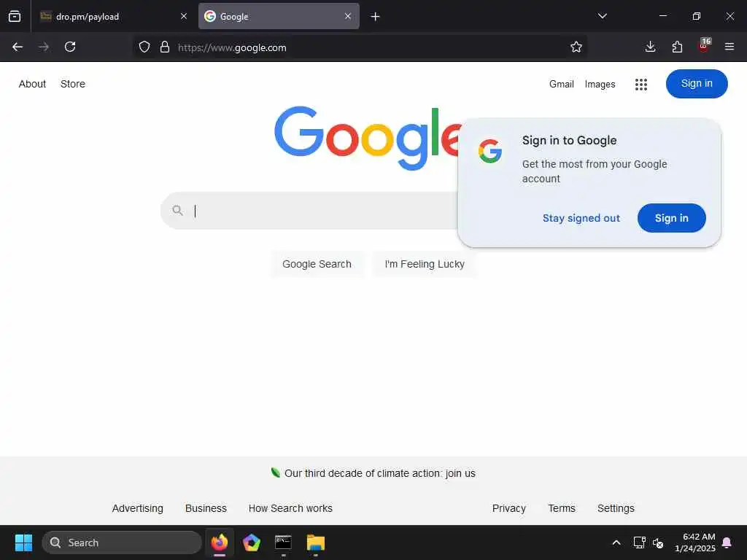Click the magnifier icon in the search box
The height and width of the screenshot is (560, 747).
click(x=178, y=210)
